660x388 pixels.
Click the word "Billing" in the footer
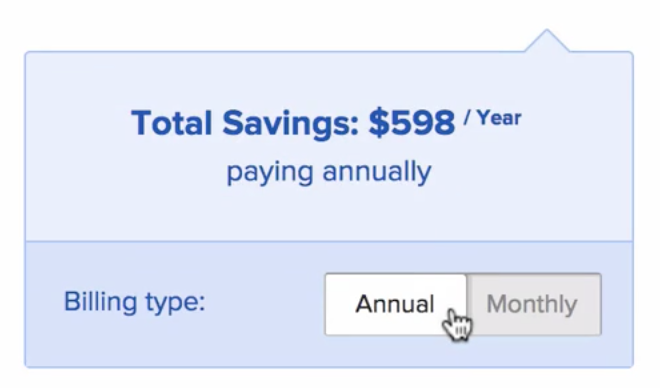coord(101,302)
